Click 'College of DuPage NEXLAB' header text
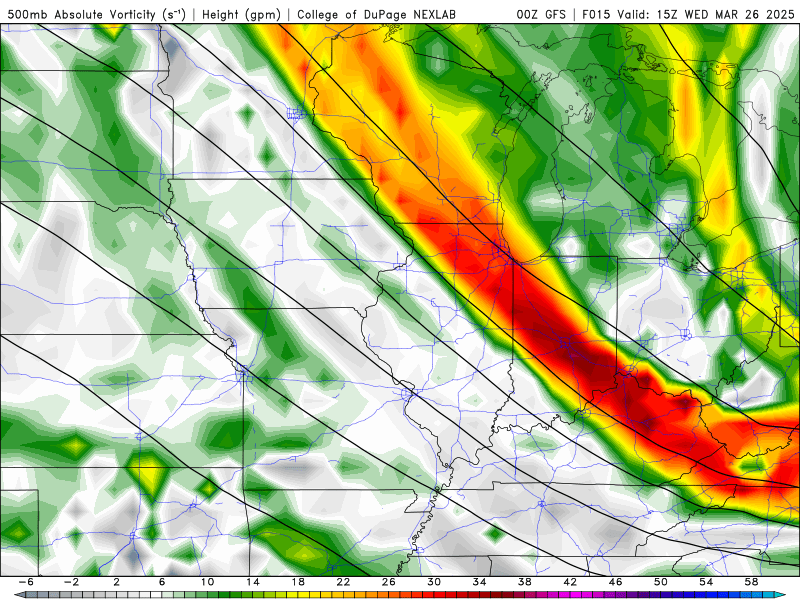Viewport: 800px width, 600px height. [376, 15]
